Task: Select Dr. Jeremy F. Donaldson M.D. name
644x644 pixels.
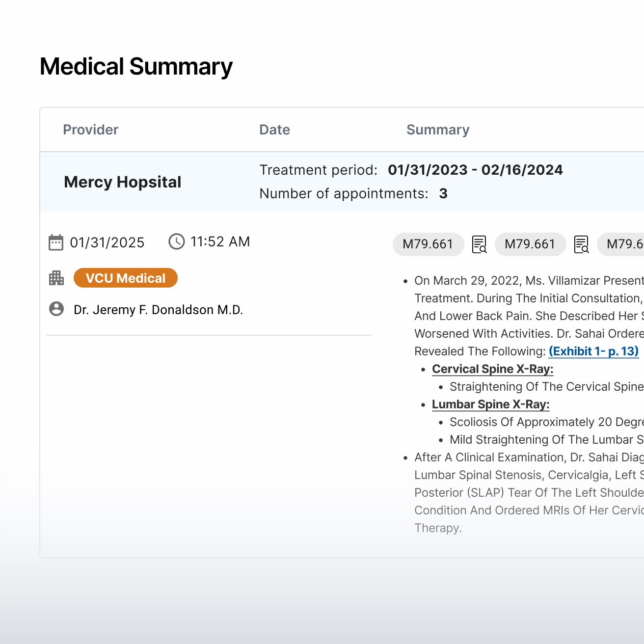Action: click(x=158, y=310)
